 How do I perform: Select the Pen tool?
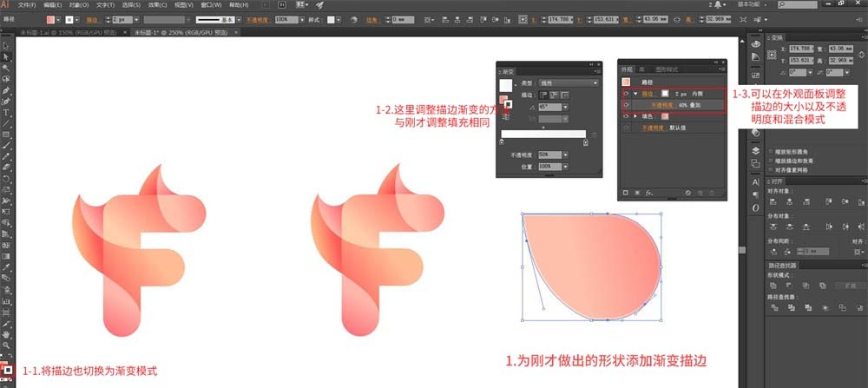pyautogui.click(x=6, y=89)
